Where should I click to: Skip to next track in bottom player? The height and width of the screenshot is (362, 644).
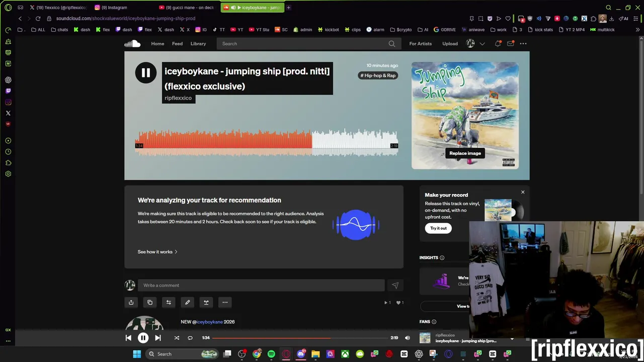coord(157,338)
